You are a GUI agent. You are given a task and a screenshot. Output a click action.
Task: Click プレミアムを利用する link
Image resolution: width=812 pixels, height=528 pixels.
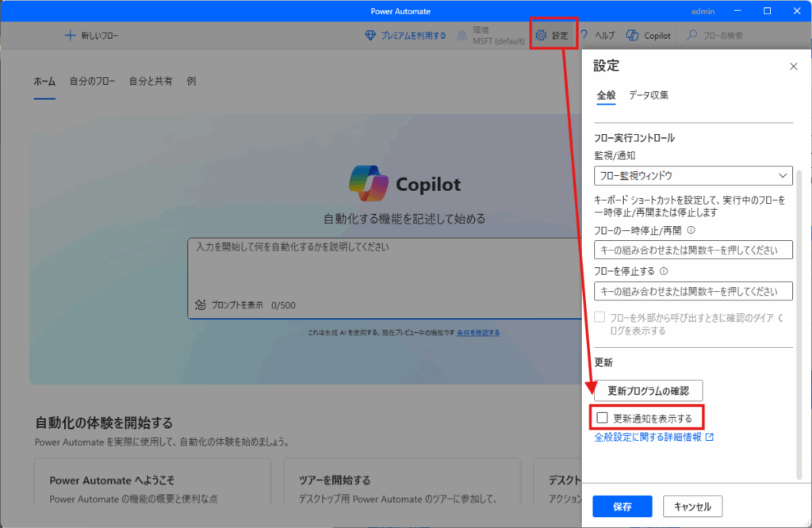[413, 35]
